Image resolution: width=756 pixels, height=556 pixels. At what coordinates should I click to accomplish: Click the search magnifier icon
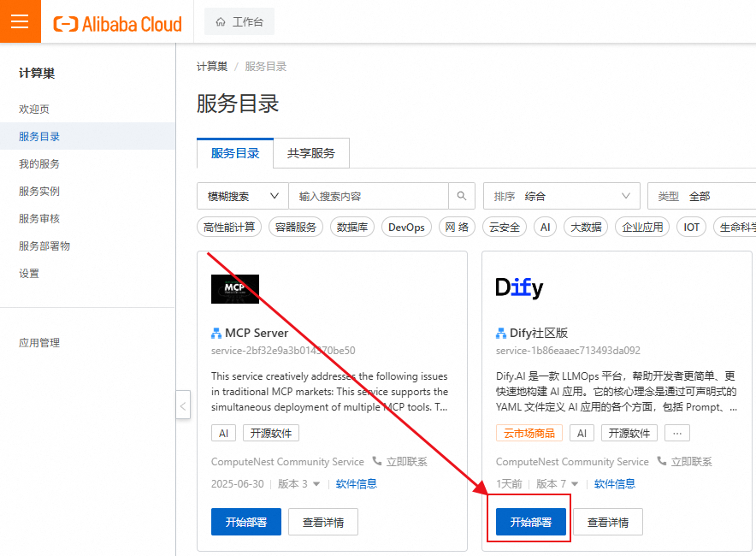click(461, 196)
